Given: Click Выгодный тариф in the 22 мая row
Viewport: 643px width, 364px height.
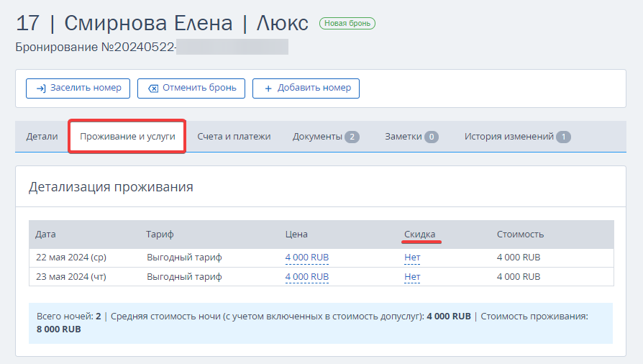Looking at the screenshot, I should pos(184,258).
